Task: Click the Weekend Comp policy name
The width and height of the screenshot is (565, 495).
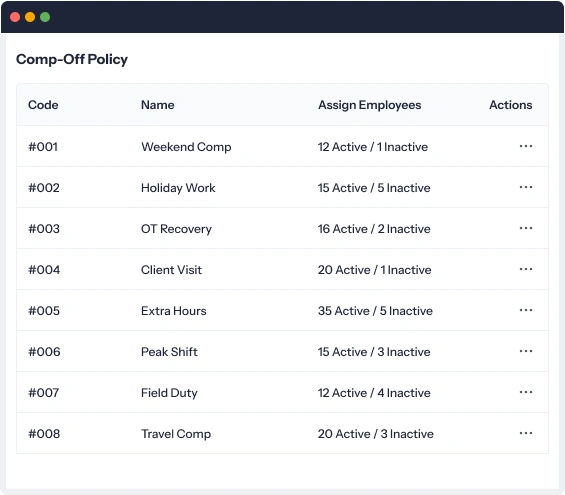Action: click(x=186, y=147)
